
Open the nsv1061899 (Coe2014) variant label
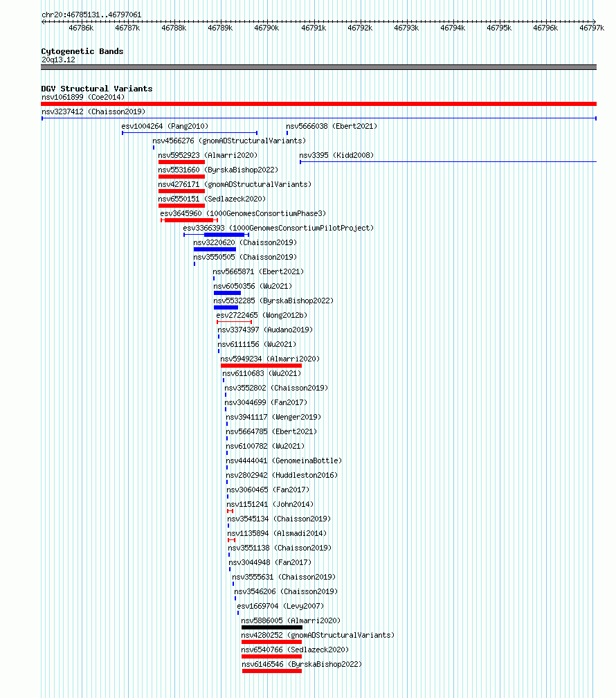[x=83, y=97]
